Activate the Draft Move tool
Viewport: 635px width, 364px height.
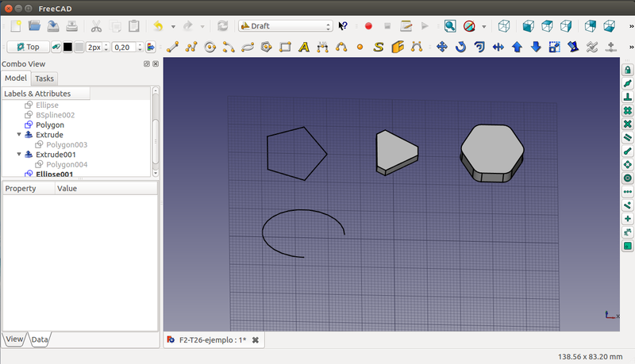coord(443,47)
